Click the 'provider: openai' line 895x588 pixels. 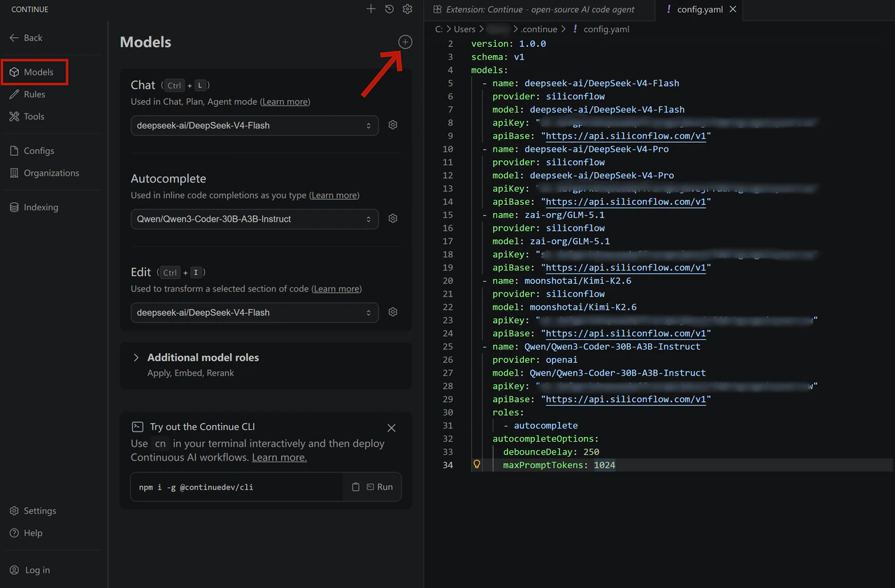pos(535,360)
